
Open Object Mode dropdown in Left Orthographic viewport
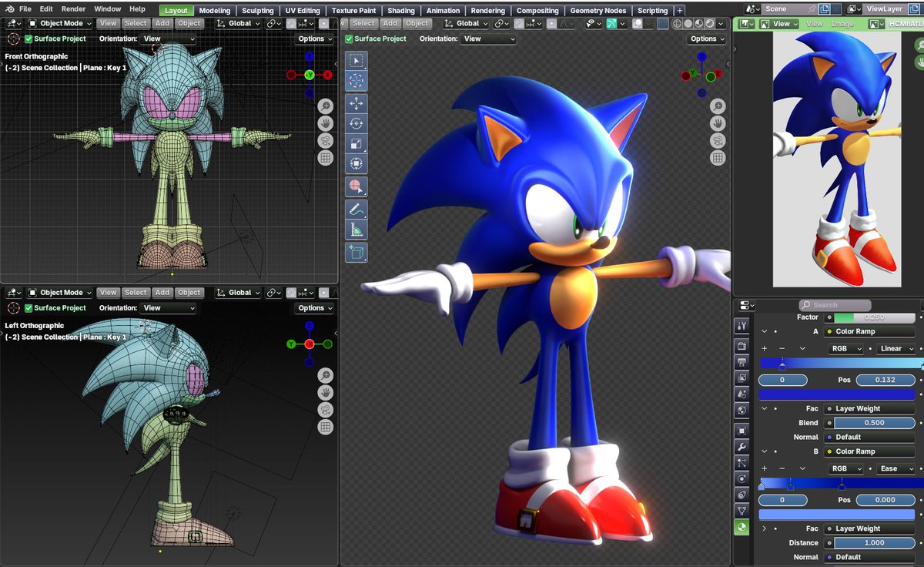point(60,293)
